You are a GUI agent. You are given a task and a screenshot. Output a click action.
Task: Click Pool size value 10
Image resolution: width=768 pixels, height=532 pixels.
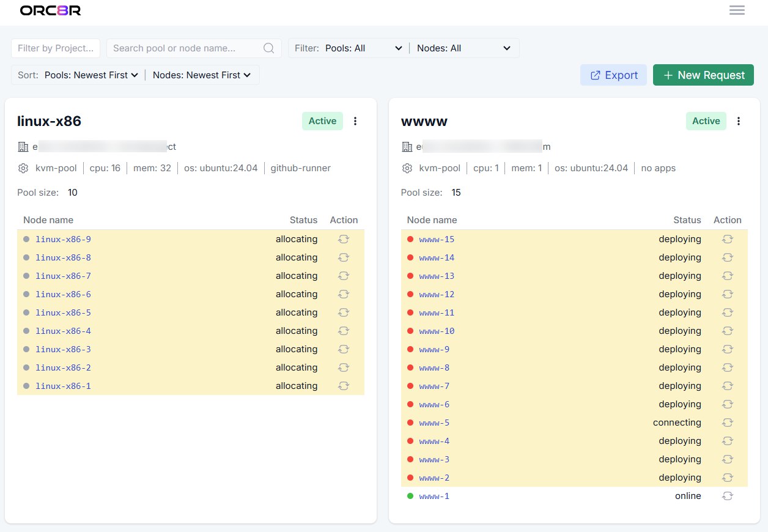(73, 193)
